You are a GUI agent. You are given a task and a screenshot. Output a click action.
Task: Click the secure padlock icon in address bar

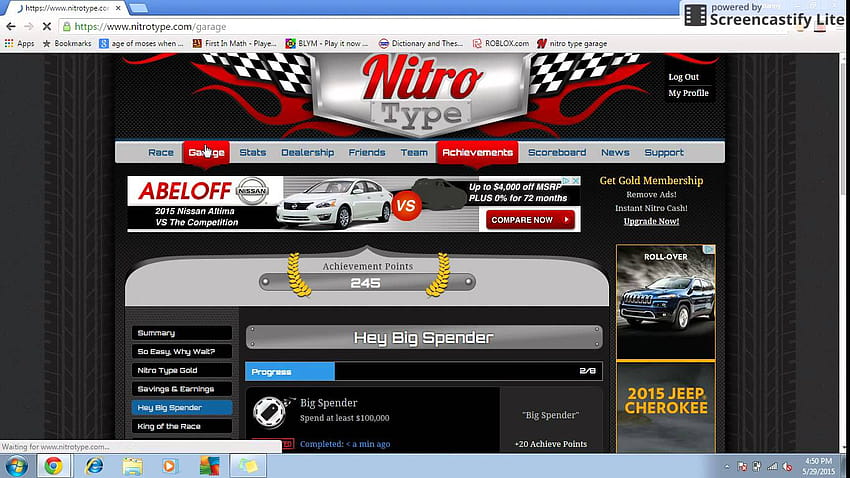[66, 27]
